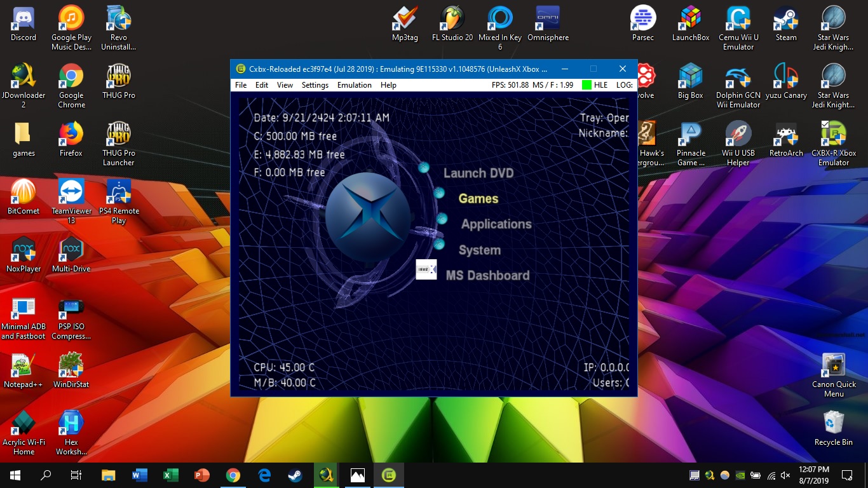Open the Emulation menu in Cxbx-Reloaded

(355, 85)
